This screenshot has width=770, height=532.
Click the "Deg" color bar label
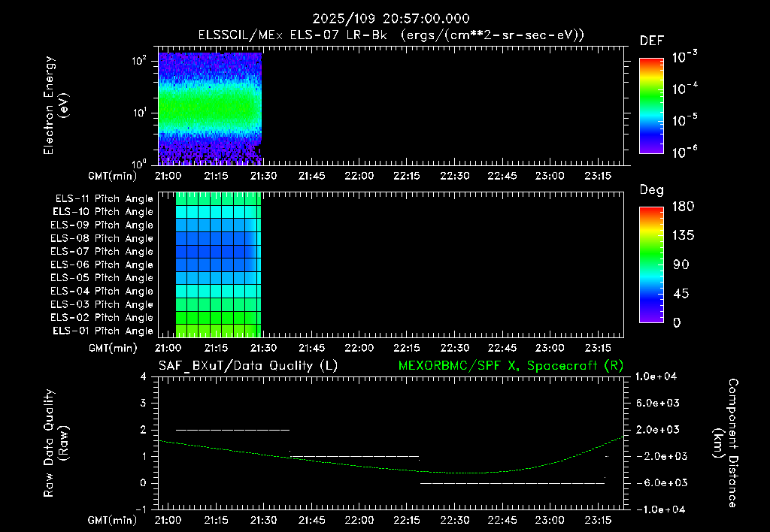point(652,190)
